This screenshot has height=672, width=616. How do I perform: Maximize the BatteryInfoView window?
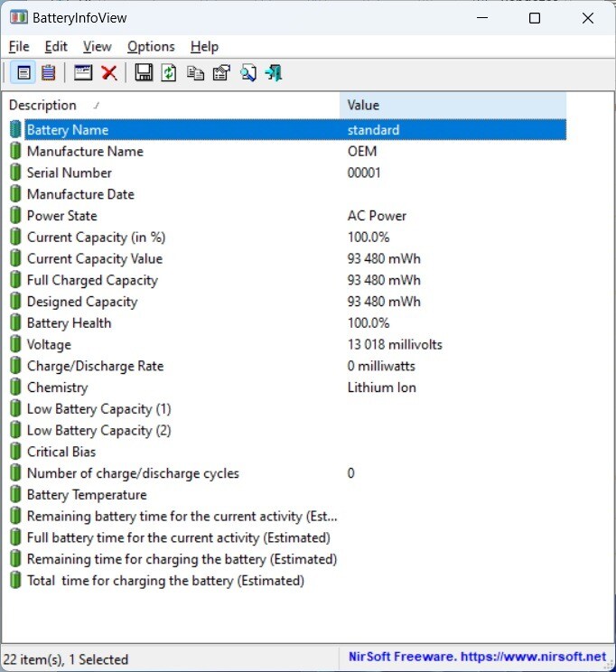(535, 18)
